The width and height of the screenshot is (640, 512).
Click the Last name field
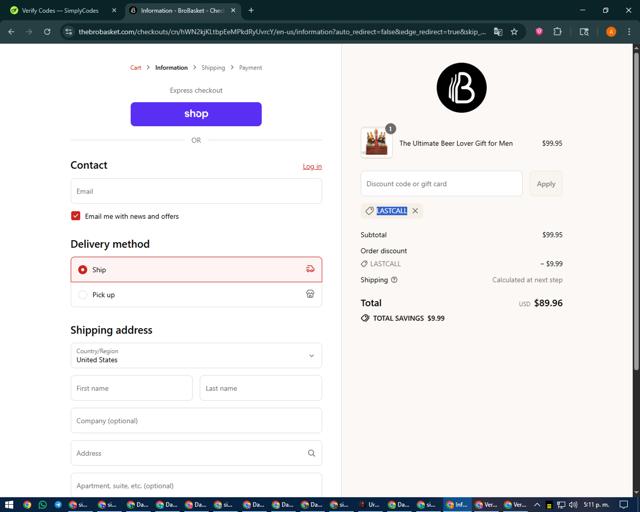(261, 388)
